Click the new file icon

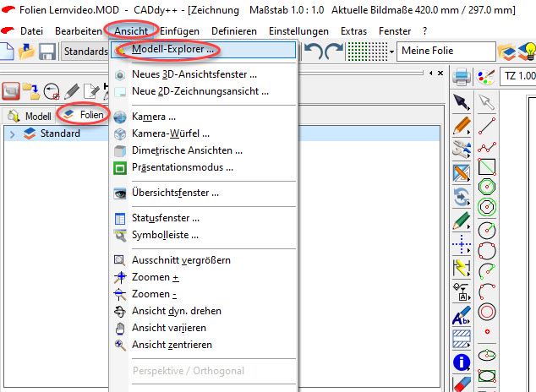(7, 52)
